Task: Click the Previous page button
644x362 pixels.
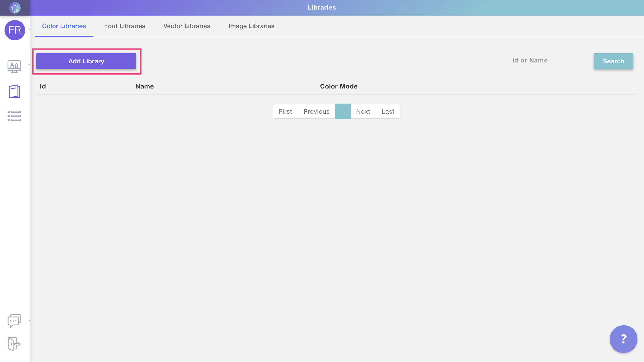Action: (x=316, y=111)
